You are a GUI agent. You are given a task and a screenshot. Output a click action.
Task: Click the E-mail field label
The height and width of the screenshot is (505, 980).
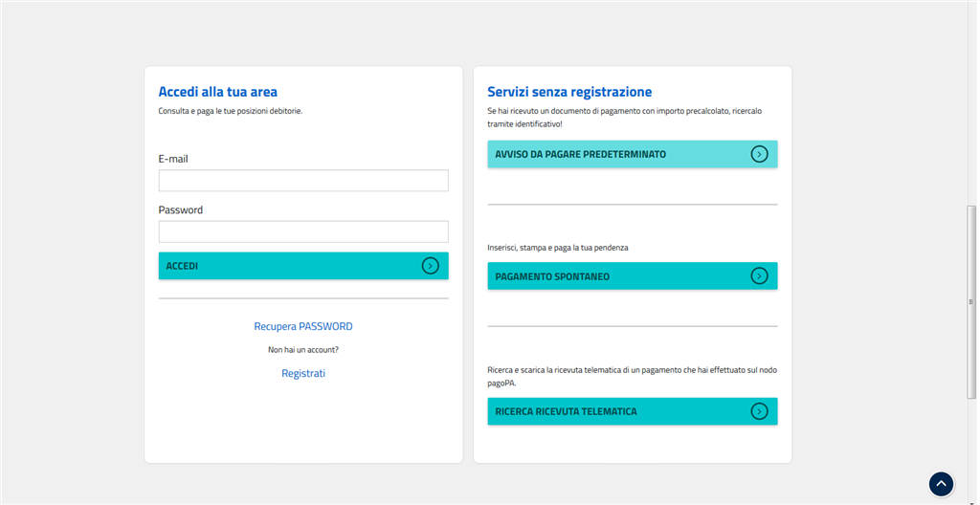point(173,159)
